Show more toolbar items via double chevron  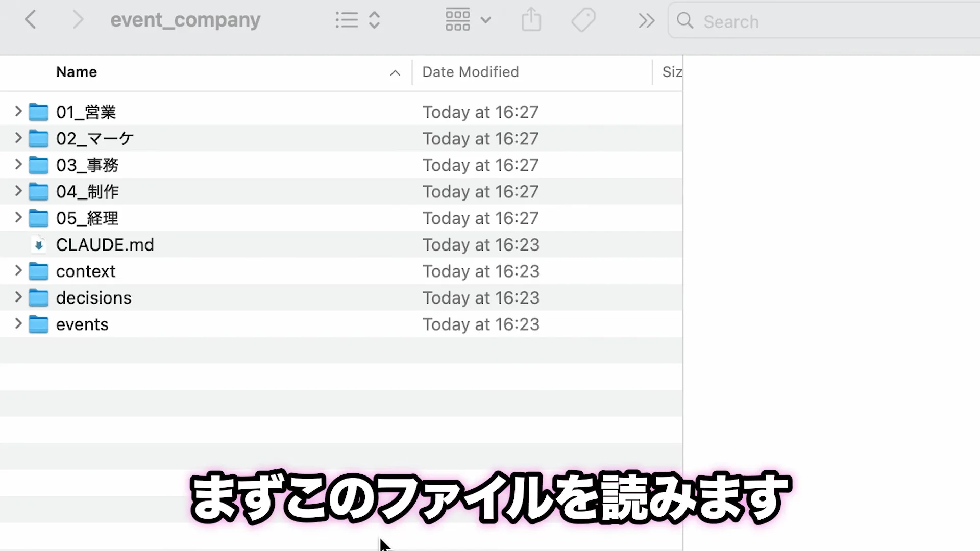(x=646, y=20)
